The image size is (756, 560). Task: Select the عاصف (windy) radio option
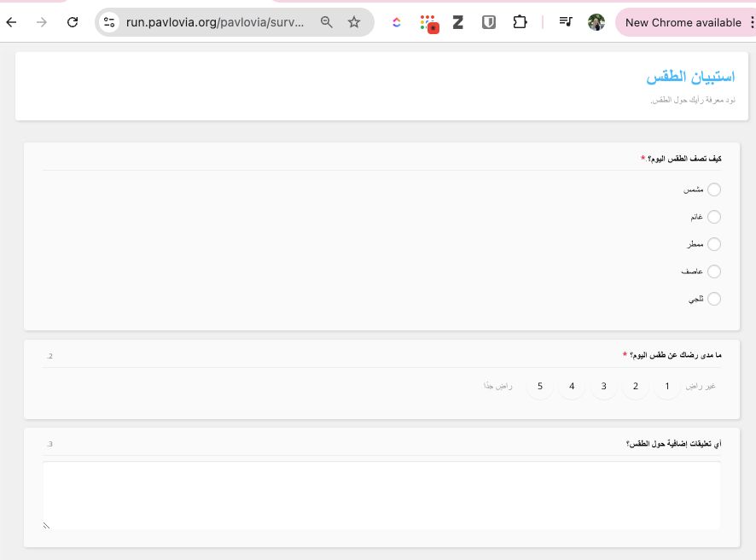click(x=714, y=271)
